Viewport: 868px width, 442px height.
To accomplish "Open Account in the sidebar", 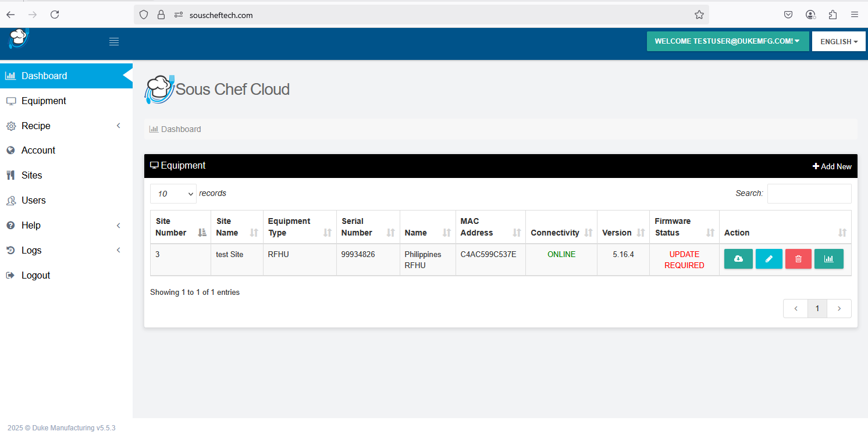I will pyautogui.click(x=66, y=150).
